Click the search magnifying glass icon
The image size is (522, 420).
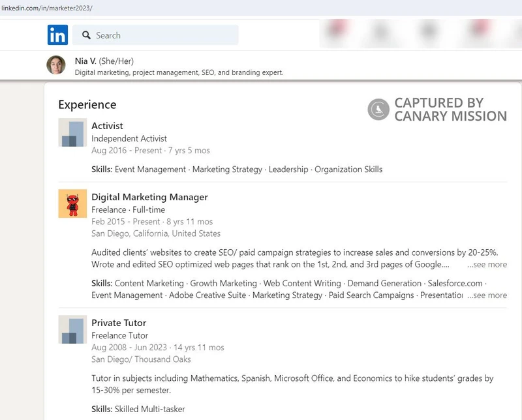[87, 35]
